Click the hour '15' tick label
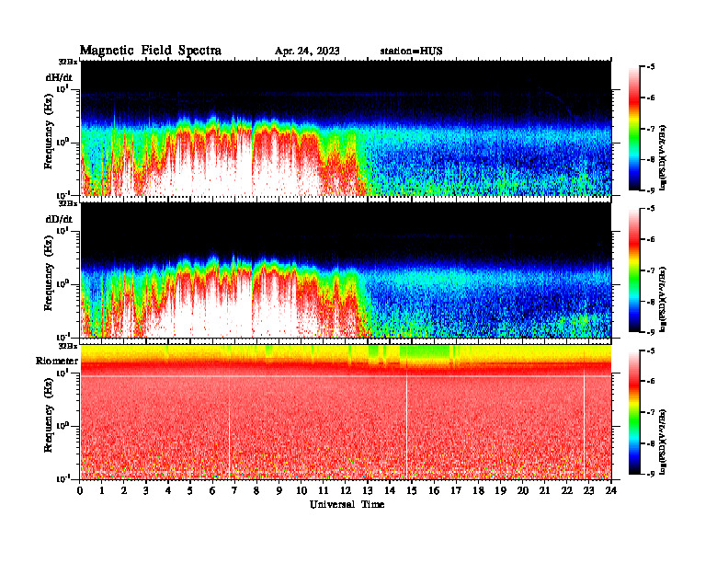 coord(412,490)
